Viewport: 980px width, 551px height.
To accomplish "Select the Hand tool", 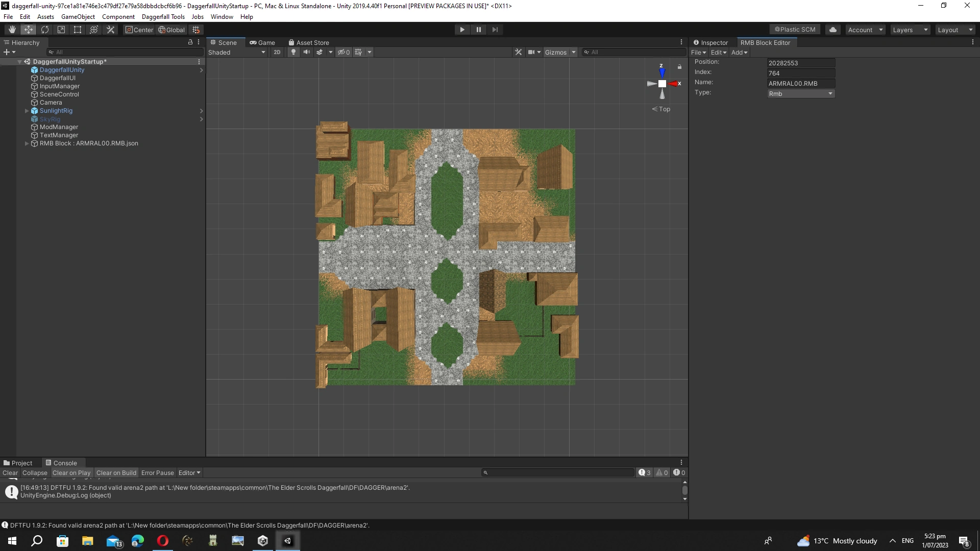I will [12, 30].
